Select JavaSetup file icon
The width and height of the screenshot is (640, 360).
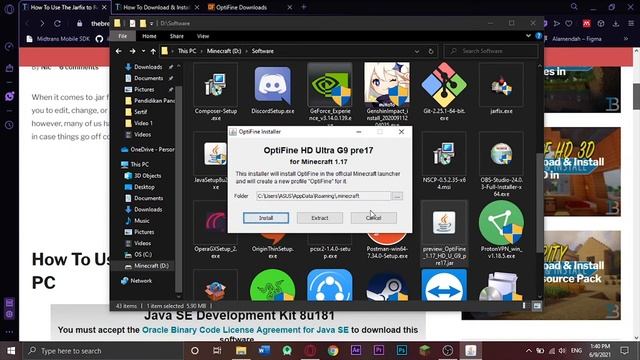tap(216, 154)
